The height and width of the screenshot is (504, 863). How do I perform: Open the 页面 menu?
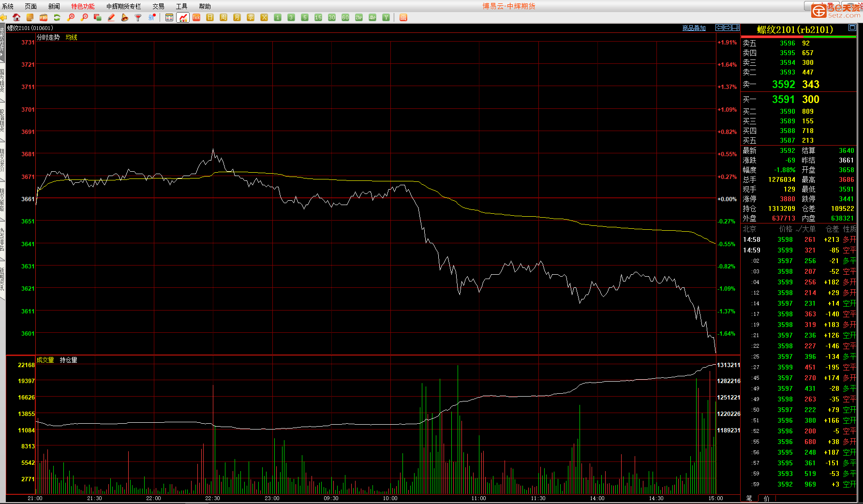(x=31, y=6)
